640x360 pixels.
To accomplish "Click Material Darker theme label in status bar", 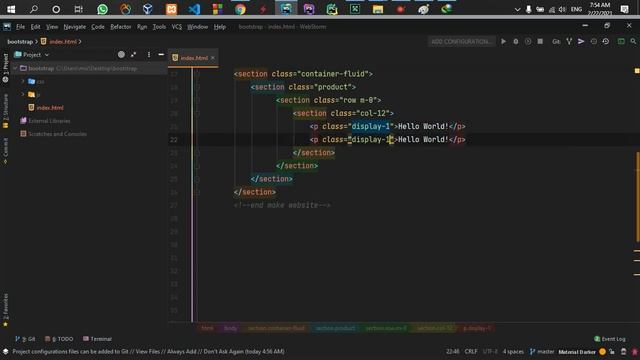I will pos(577,351).
